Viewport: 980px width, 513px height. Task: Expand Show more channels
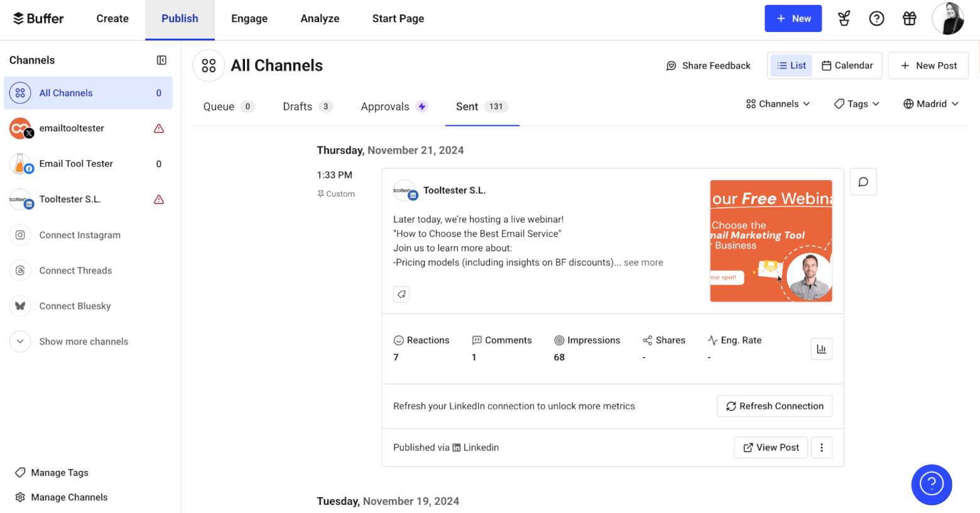77,341
